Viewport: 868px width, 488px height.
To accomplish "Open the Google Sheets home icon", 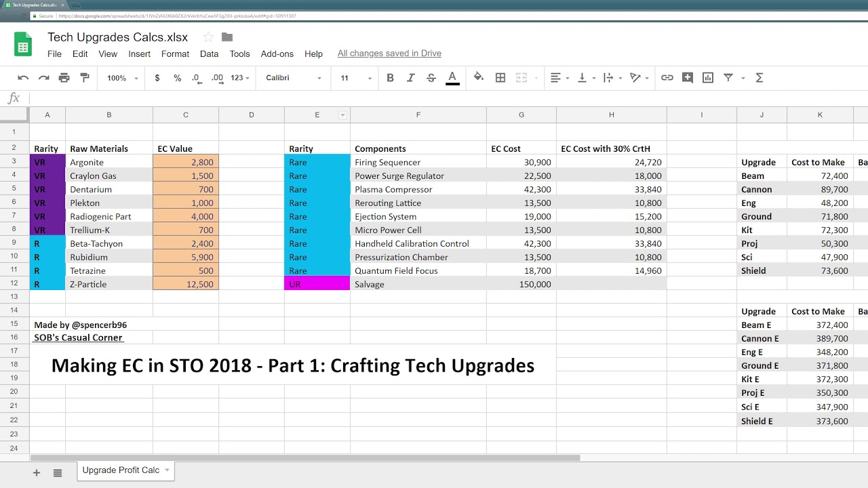I will (x=23, y=45).
